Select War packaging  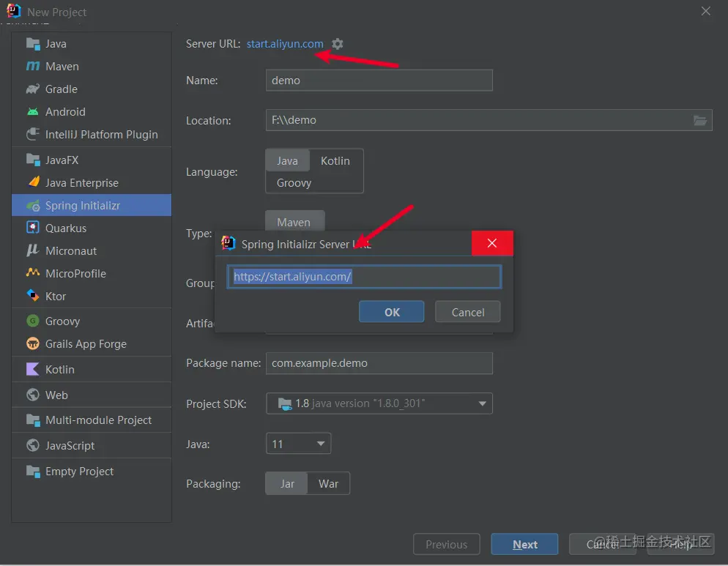click(328, 483)
